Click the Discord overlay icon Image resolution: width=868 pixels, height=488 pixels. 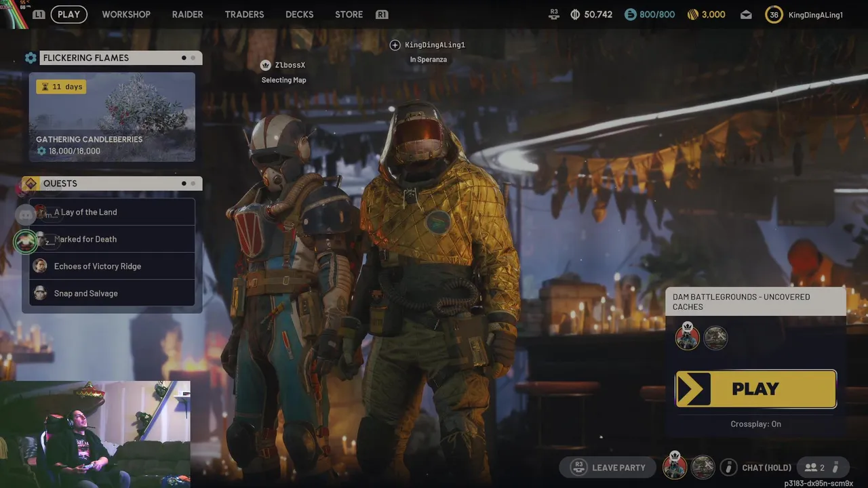(x=26, y=215)
